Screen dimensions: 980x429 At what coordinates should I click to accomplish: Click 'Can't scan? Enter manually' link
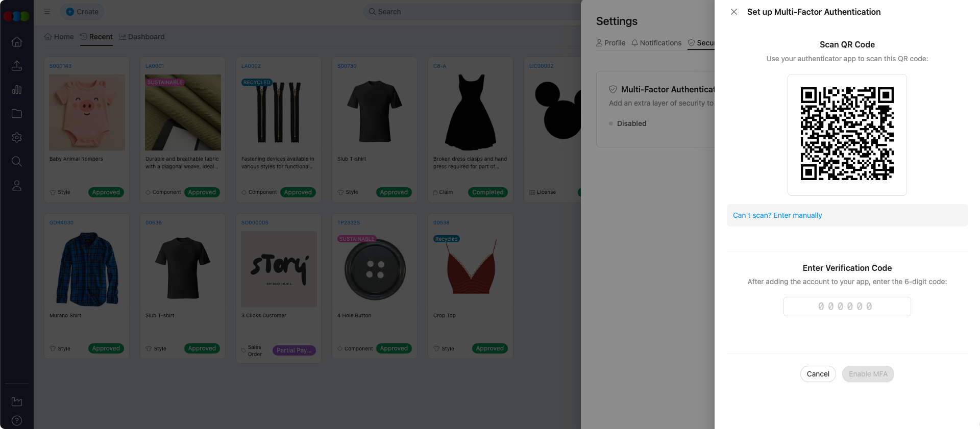pos(777,215)
